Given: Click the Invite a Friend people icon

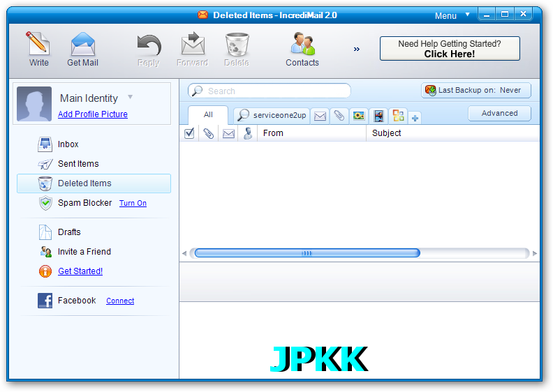Looking at the screenshot, I should (46, 252).
